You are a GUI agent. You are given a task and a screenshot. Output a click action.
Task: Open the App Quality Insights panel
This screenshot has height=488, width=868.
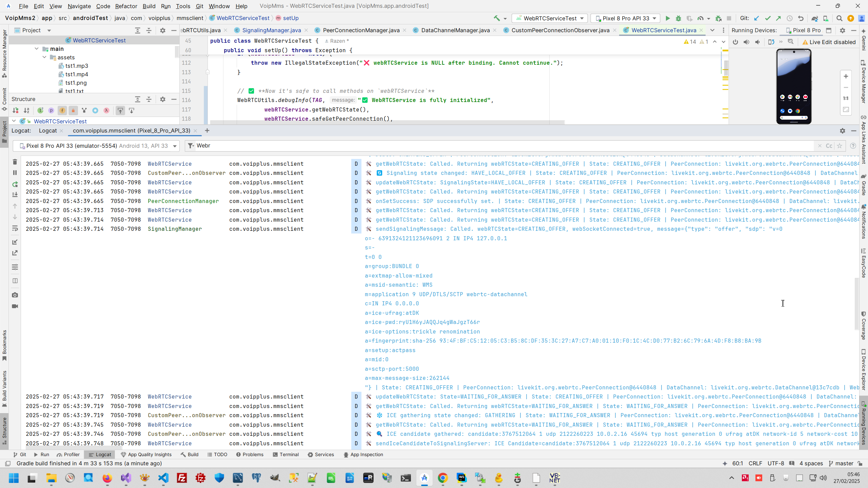click(x=146, y=454)
